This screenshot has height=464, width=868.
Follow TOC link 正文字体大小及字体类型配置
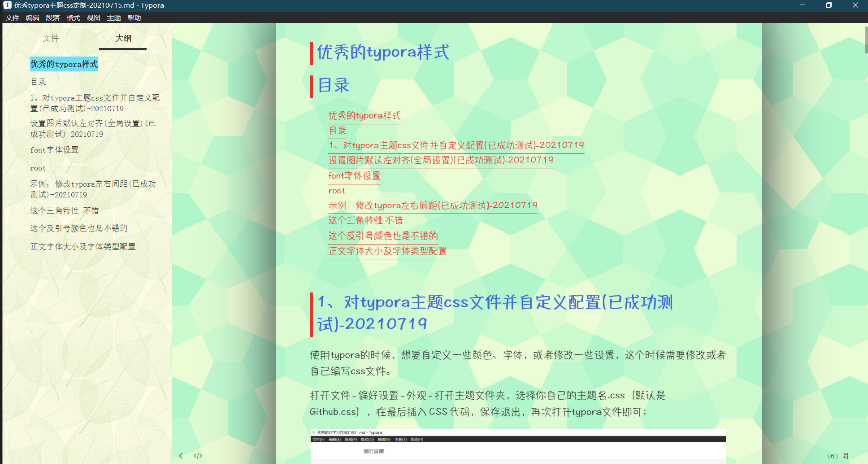388,251
